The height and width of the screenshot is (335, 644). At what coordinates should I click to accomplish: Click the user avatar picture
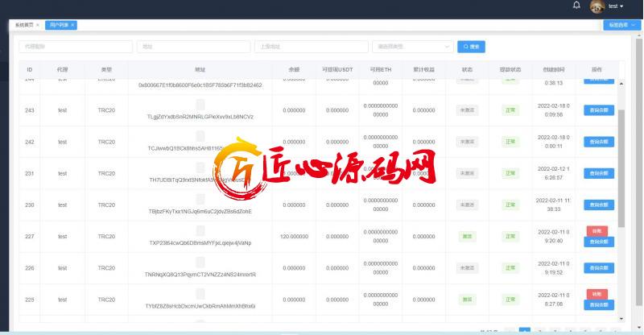(x=597, y=6)
